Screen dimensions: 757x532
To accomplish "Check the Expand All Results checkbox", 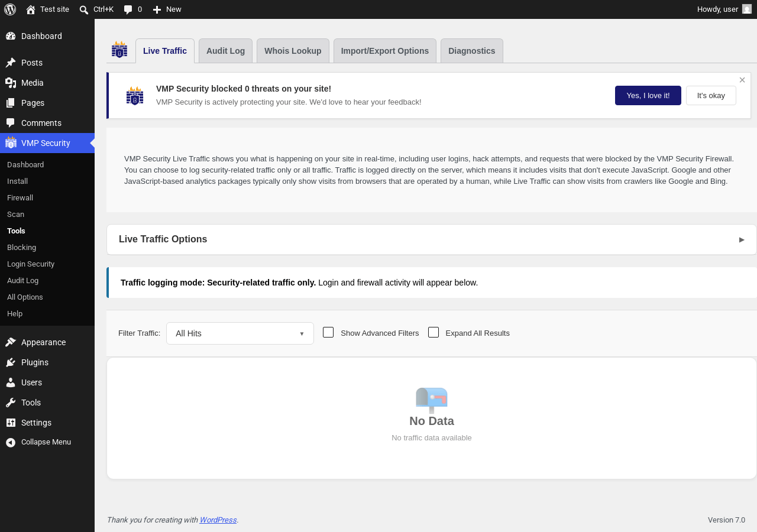I will [x=434, y=332].
